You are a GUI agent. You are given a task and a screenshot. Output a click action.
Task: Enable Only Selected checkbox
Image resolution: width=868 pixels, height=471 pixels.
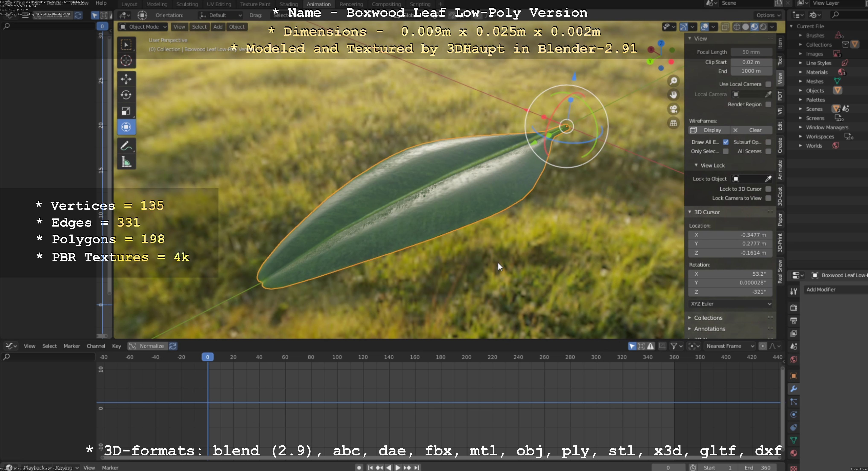pyautogui.click(x=726, y=151)
